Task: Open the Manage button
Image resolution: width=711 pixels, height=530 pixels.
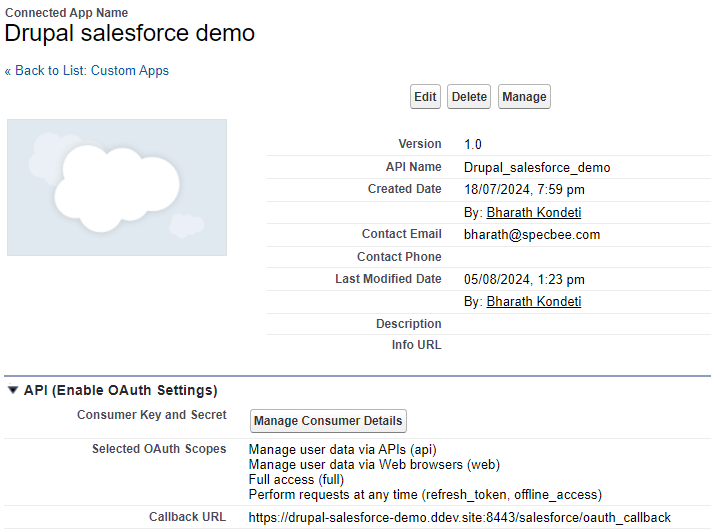Action: [x=524, y=97]
